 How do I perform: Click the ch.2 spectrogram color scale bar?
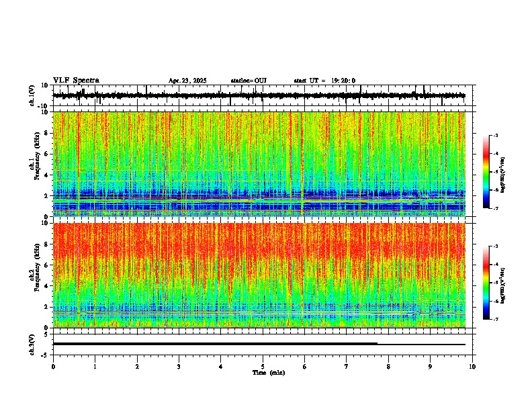[486, 283]
